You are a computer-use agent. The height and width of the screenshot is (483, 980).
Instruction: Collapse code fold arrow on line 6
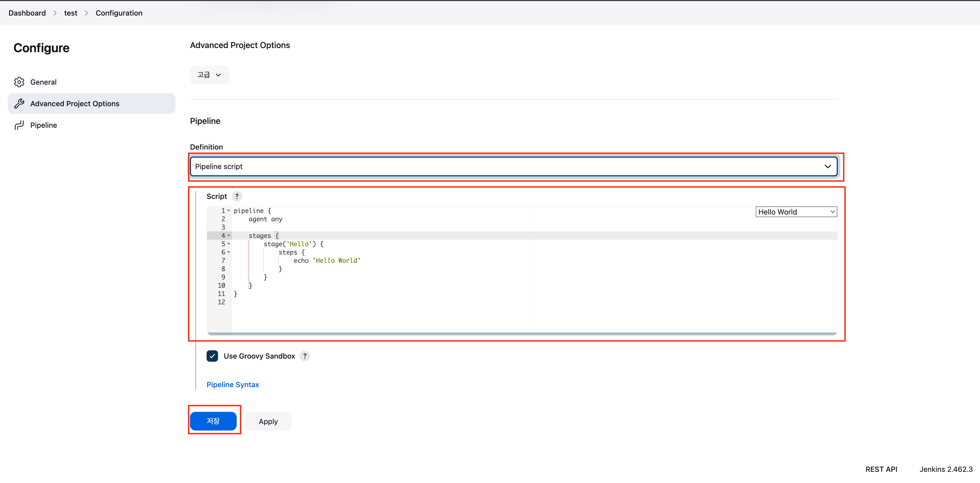coord(229,252)
